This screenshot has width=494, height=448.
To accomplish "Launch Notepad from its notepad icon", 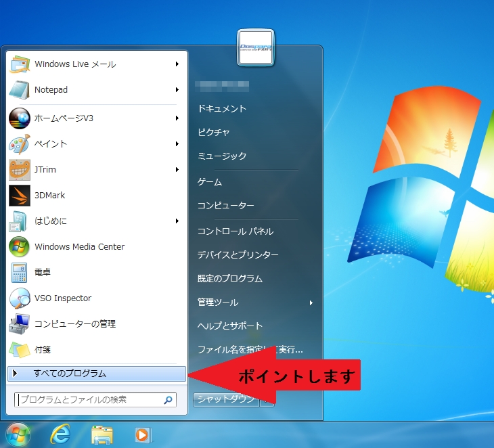I will pos(20,90).
